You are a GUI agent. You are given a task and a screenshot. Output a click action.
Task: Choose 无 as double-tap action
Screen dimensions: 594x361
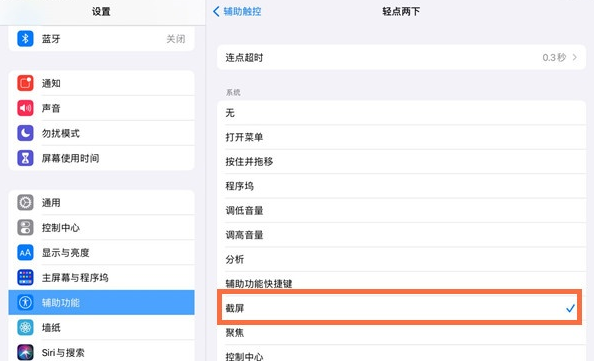pos(402,113)
